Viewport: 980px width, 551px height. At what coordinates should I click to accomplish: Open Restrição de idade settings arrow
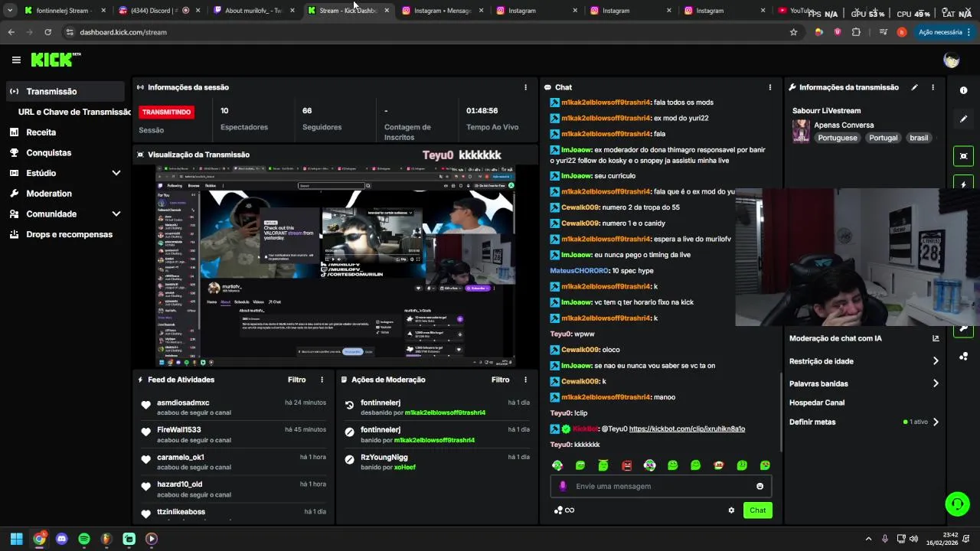point(936,361)
